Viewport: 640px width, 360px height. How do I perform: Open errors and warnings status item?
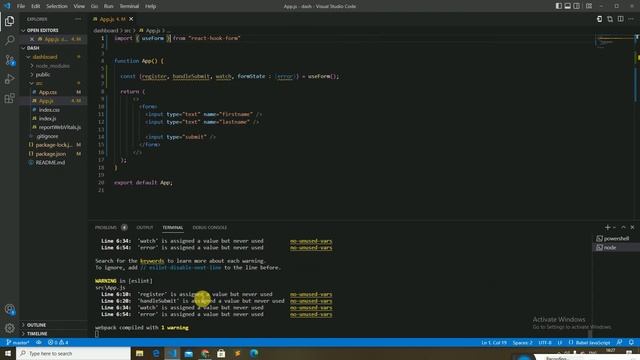click(58, 342)
